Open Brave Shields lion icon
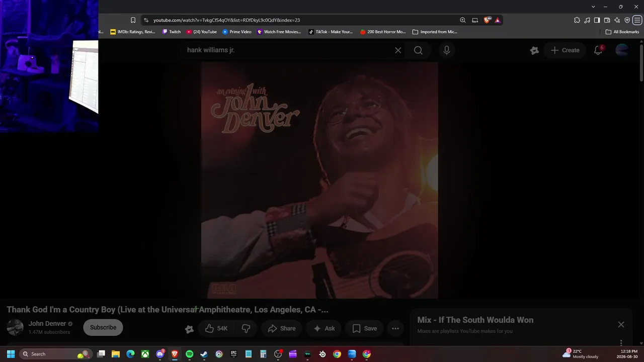 coord(487,20)
